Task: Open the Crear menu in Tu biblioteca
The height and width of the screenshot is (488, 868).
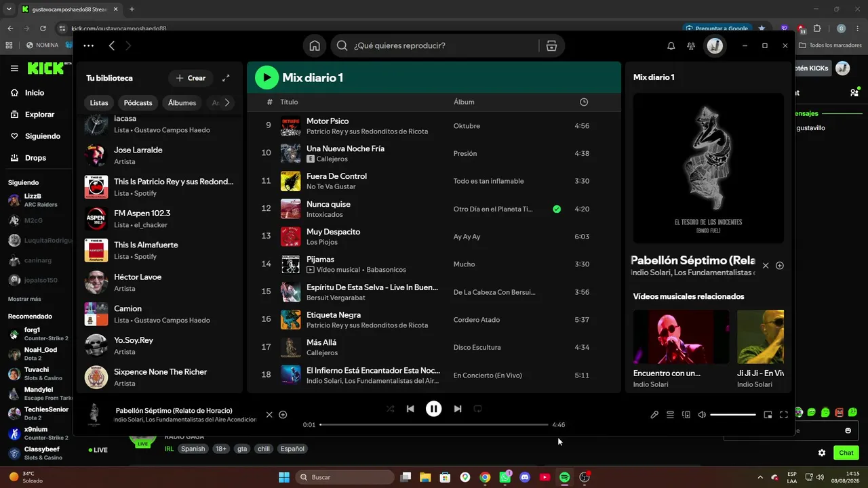Action: (x=191, y=78)
